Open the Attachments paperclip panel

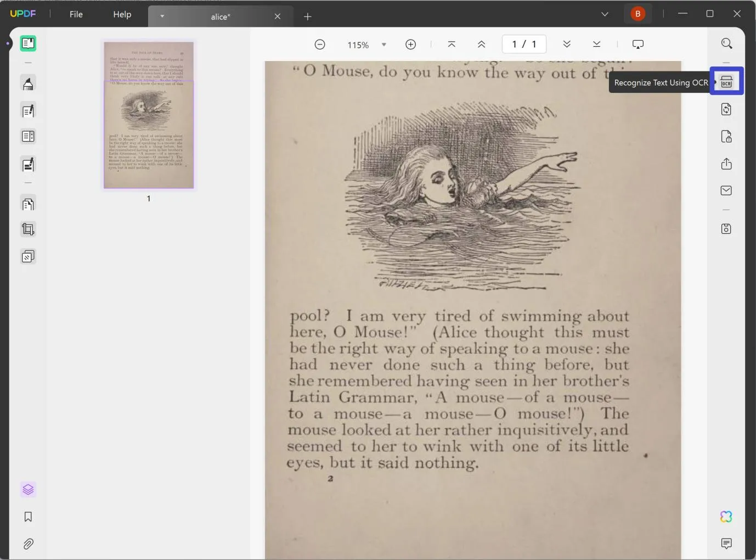pos(28,544)
